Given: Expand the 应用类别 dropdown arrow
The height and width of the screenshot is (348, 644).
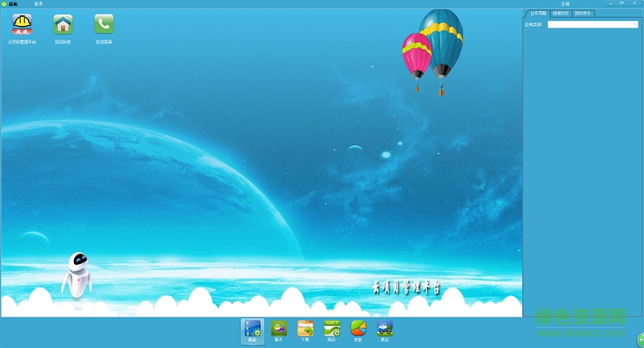Looking at the screenshot, I should click(x=635, y=24).
